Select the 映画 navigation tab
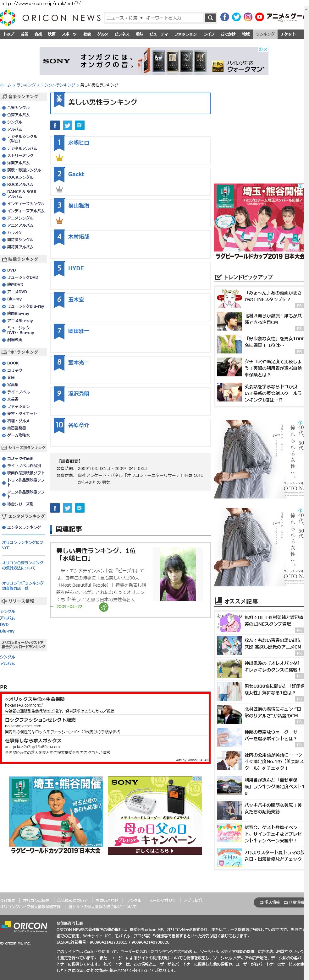This screenshot has height=980, width=309. [x=52, y=34]
